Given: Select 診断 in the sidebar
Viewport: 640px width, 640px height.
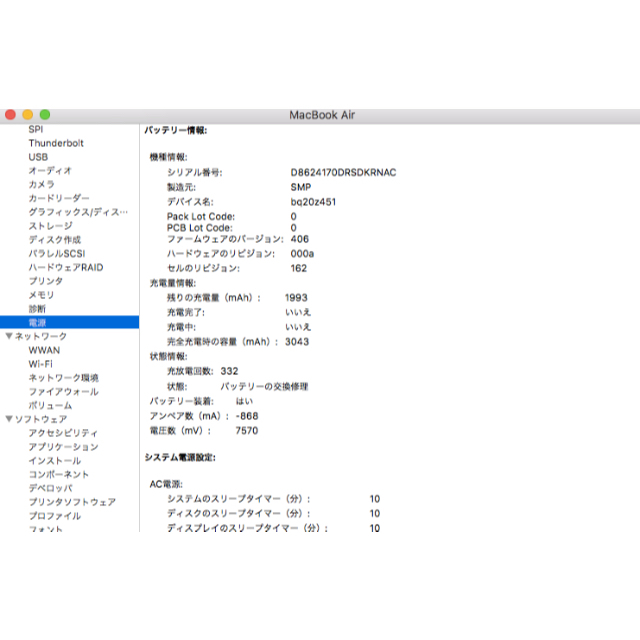Looking at the screenshot, I should (37, 309).
